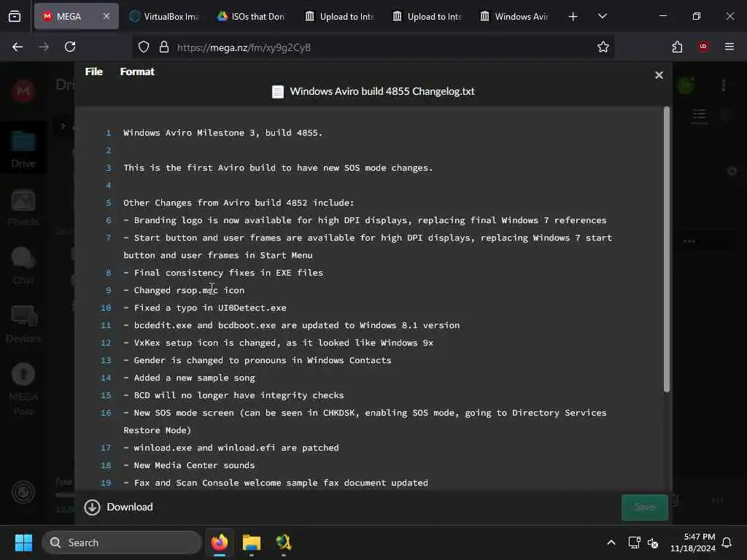Switch to list view in MEGA

coord(699,116)
